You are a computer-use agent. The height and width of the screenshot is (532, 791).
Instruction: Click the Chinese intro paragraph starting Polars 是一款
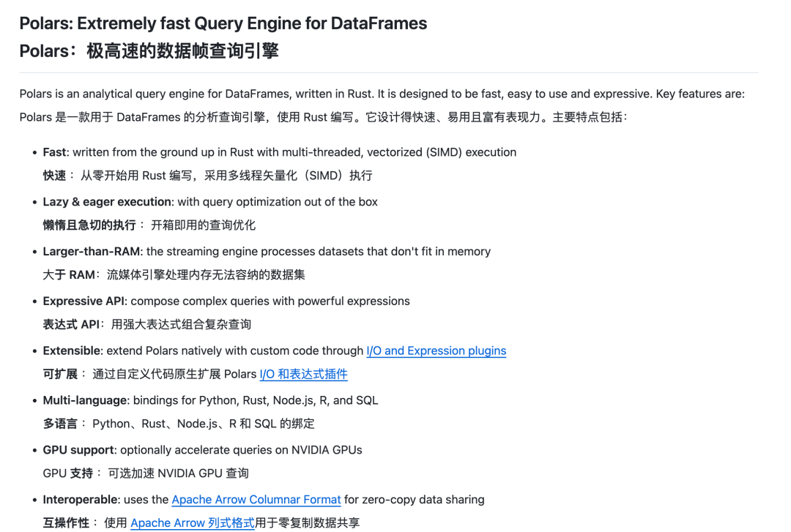(x=324, y=117)
